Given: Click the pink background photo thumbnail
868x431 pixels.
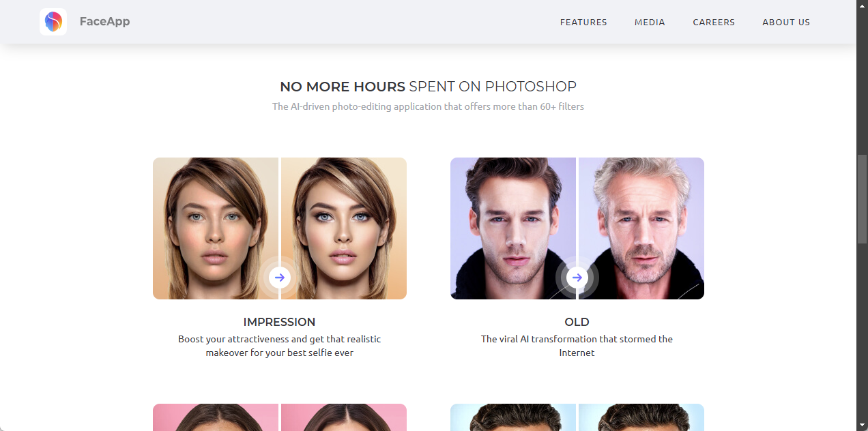Looking at the screenshot, I should [280, 417].
